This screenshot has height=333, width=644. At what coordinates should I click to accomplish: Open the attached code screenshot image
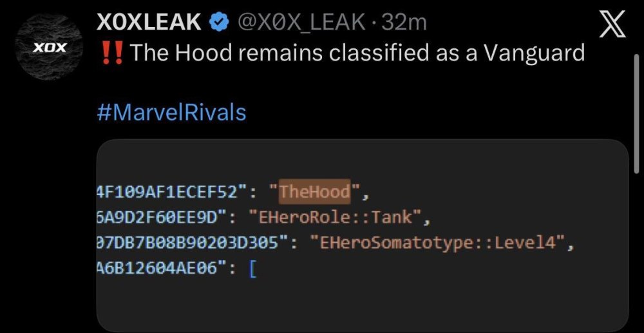tap(363, 236)
